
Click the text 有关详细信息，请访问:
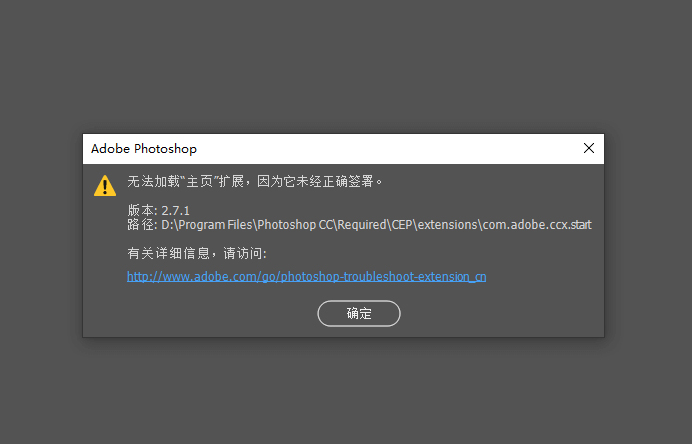pos(197,253)
